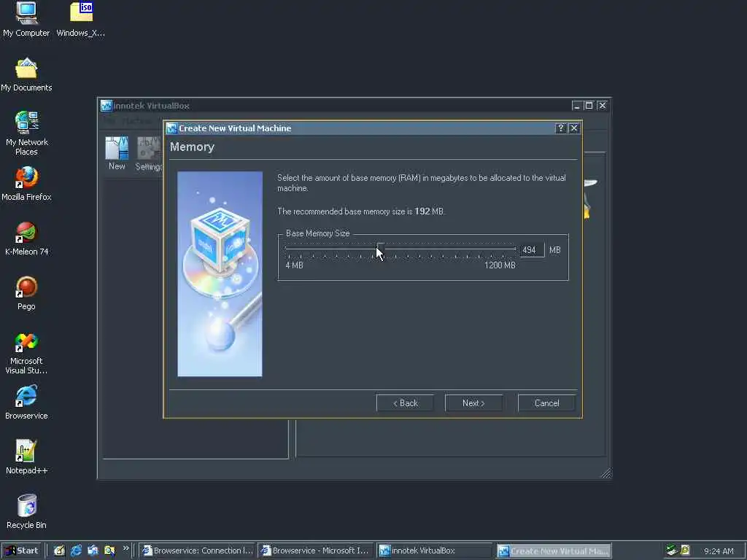Click the wizard title bar VirtualBox icon
This screenshot has width=747, height=560.
click(171, 128)
